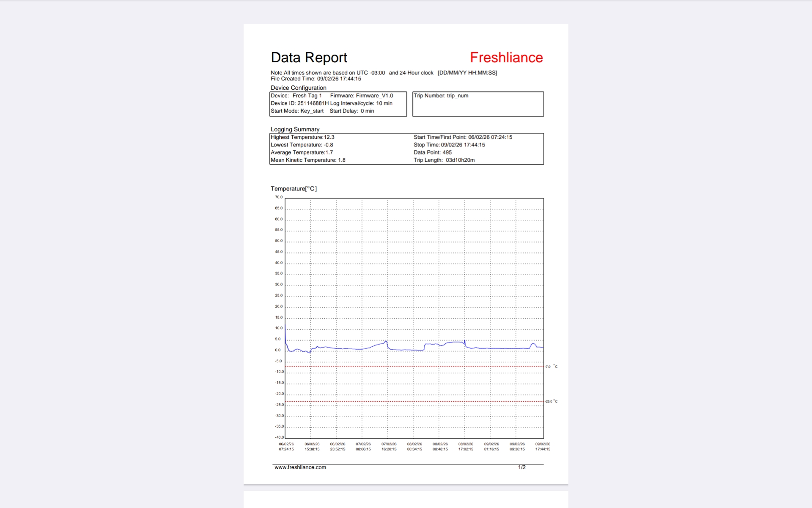Click the page number 1/2
Screen dimensions: 812x508
521,467
